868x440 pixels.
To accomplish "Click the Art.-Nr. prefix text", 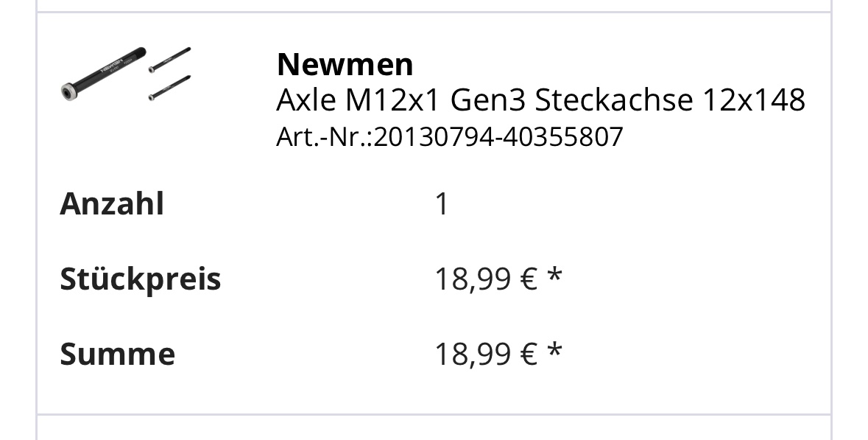I will pyautogui.click(x=325, y=137).
